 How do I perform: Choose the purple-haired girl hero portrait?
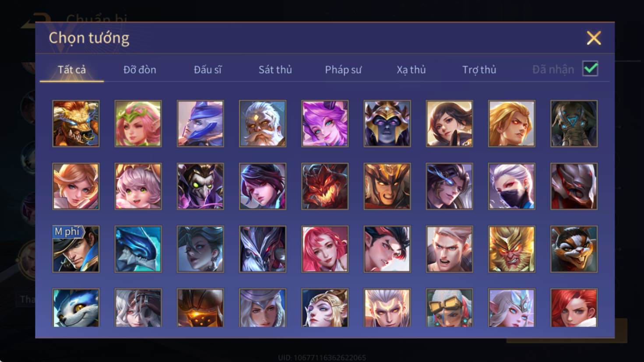click(x=325, y=123)
